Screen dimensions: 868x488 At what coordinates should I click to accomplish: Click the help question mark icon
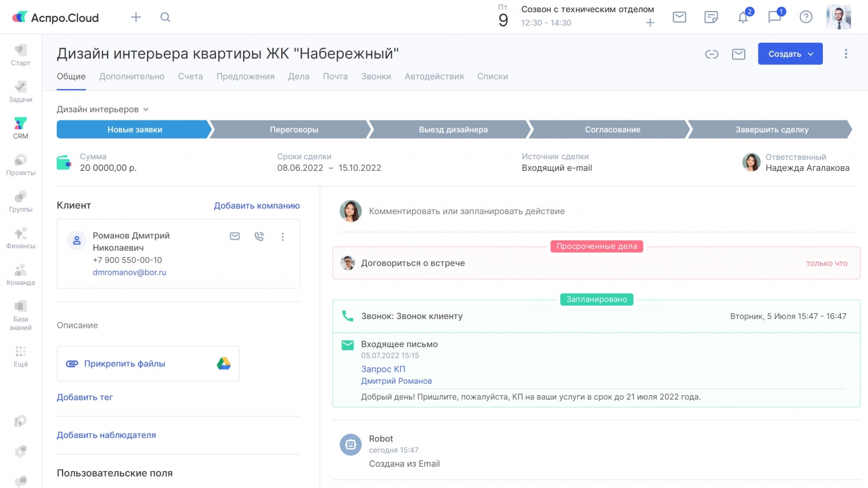[x=806, y=17]
